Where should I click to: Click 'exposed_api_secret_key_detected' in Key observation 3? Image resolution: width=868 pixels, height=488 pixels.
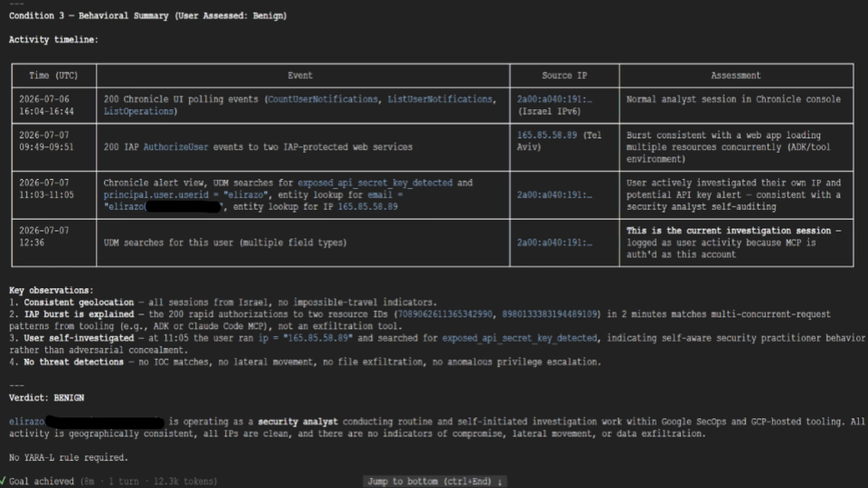click(519, 338)
